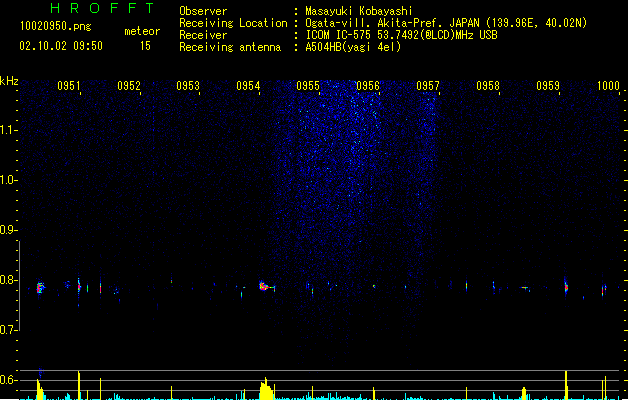Click the 0951 time marker

pos(69,86)
